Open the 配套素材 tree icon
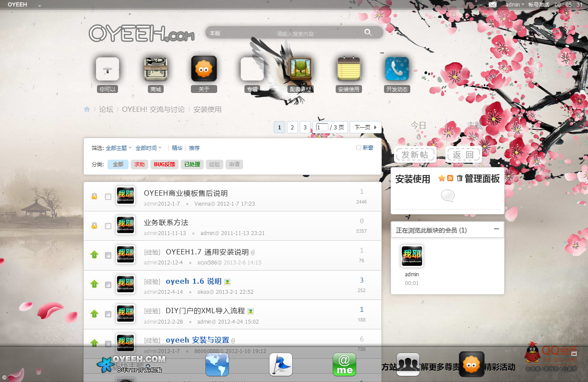This screenshot has height=382, width=588. [301, 69]
